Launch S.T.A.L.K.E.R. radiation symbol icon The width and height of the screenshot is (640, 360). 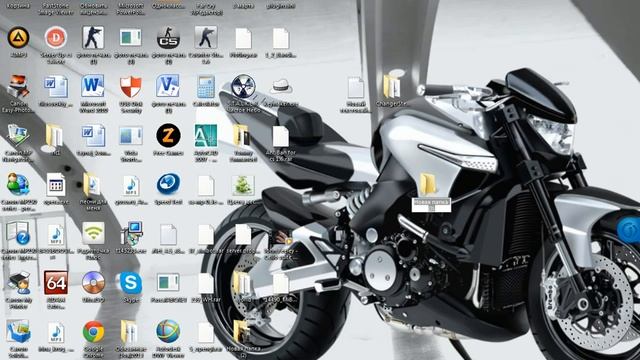pyautogui.click(x=243, y=86)
